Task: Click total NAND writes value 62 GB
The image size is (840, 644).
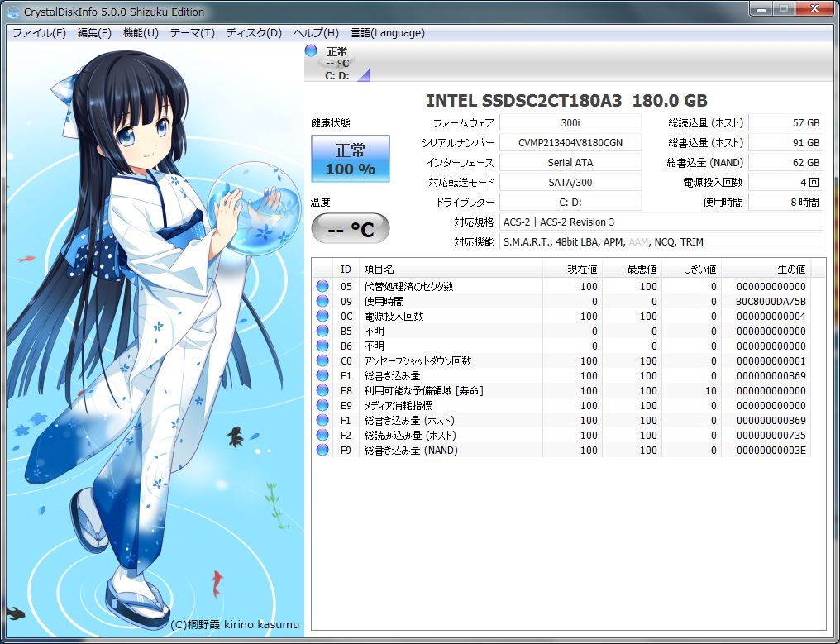Action: tap(785, 162)
